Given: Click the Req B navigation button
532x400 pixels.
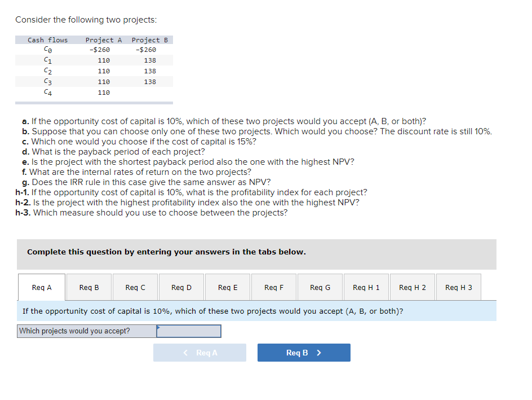Looking at the screenshot, I should pyautogui.click(x=304, y=352).
